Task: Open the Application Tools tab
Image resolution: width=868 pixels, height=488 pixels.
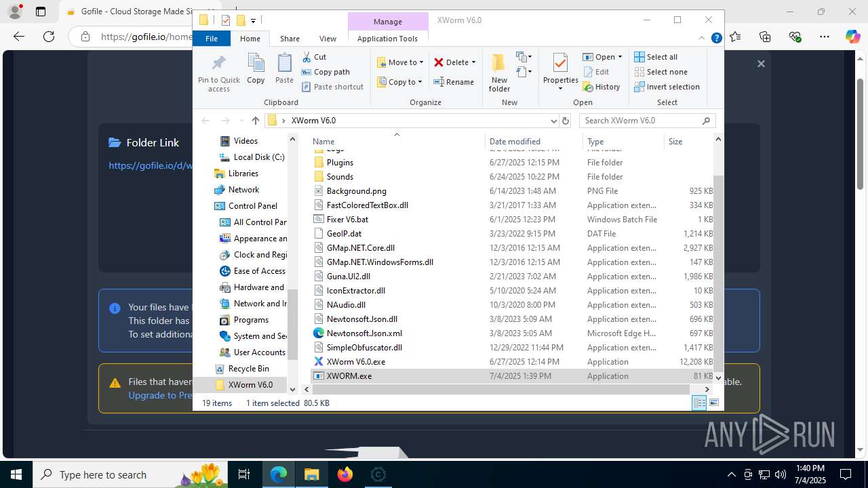Action: click(387, 39)
